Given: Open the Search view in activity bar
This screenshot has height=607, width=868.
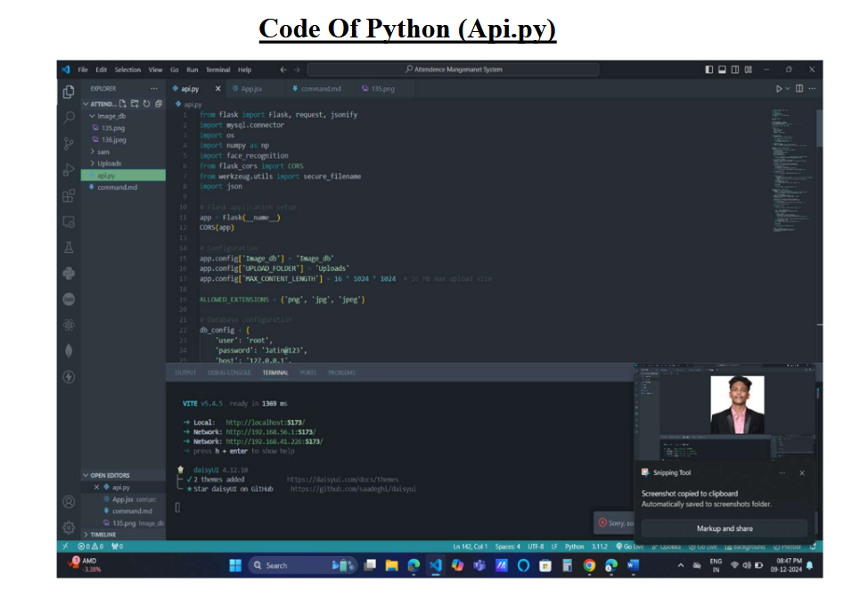Looking at the screenshot, I should 69,117.
